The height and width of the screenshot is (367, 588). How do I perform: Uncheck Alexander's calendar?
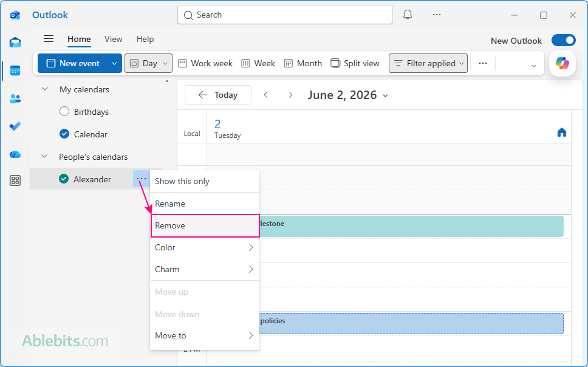pos(64,179)
